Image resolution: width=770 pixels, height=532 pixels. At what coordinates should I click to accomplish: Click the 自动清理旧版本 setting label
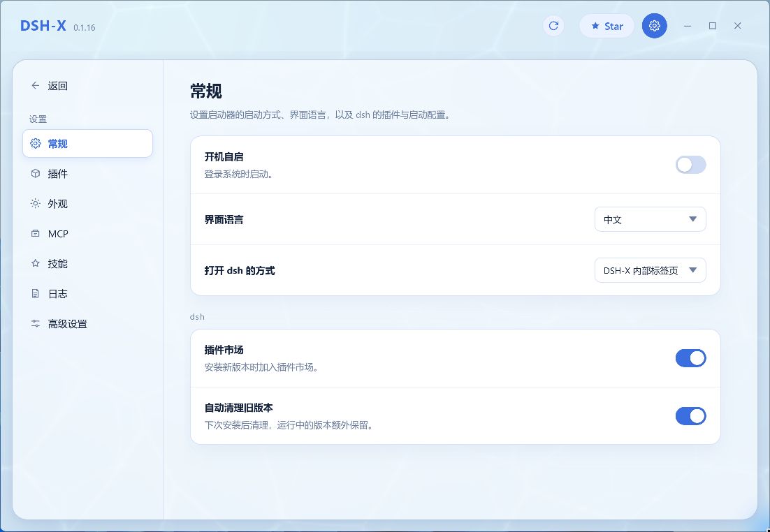pos(239,408)
